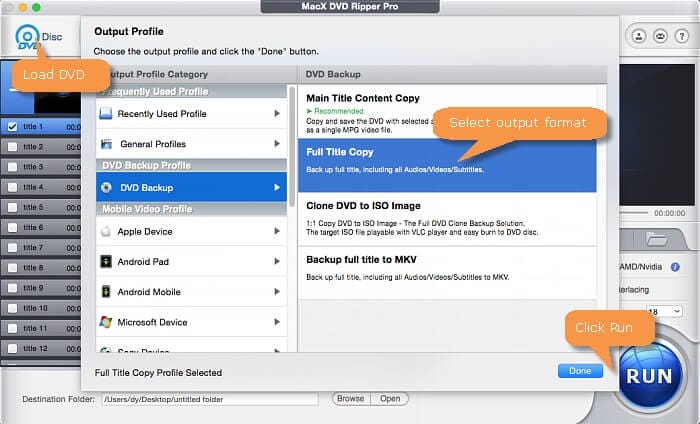Uncheck the title 1 checkbox
Viewport: 700px width, 424px height.
click(11, 127)
